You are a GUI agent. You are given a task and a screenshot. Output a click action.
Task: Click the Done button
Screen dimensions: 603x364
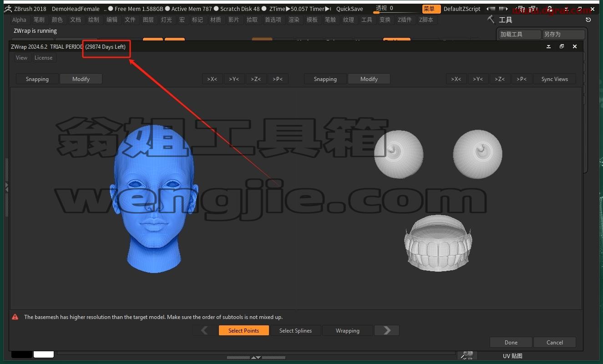[511, 342]
